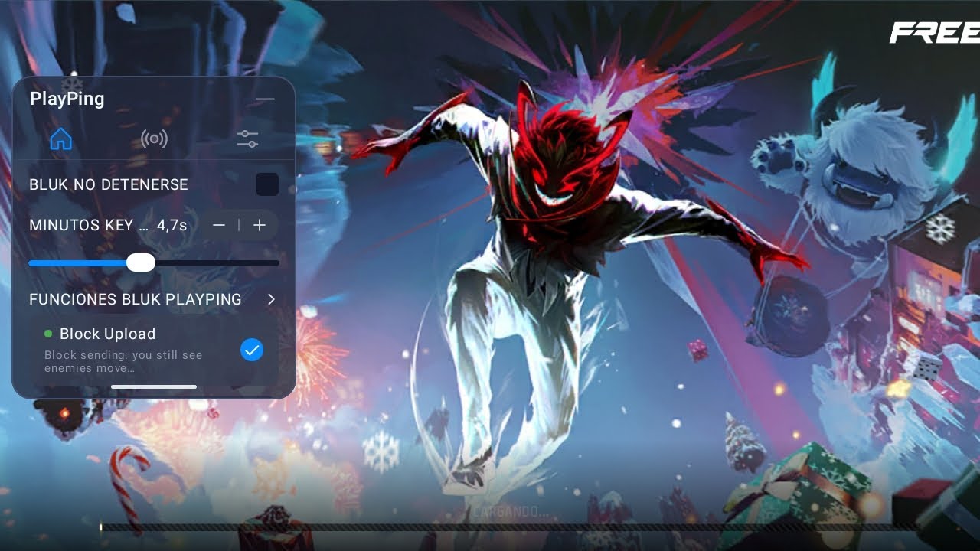
Task: Increase MINUTOS KEY value with plus
Action: 260,225
